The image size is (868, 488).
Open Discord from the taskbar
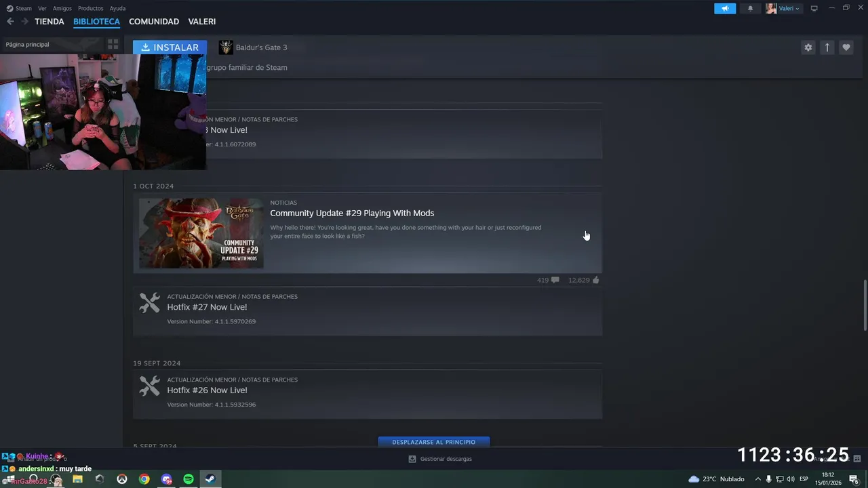pyautogui.click(x=167, y=479)
